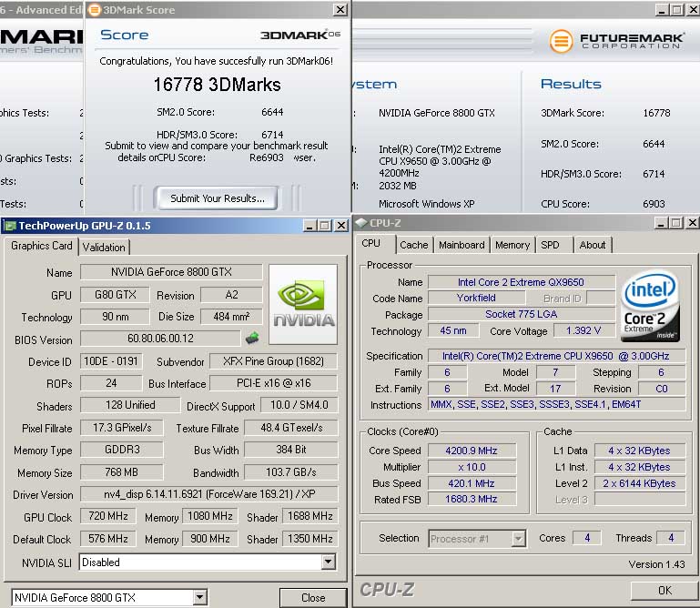Viewport: 700px width, 608px height.
Task: Click the Rated FSB 1680.3 MHz value
Action: click(472, 499)
